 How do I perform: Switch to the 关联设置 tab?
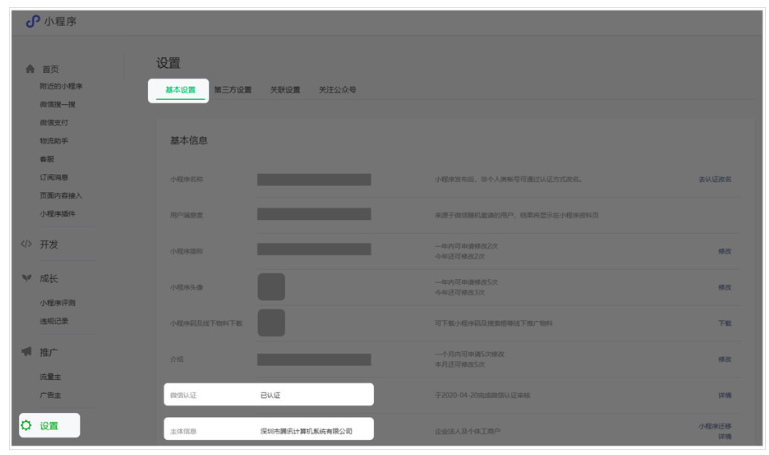click(x=284, y=90)
